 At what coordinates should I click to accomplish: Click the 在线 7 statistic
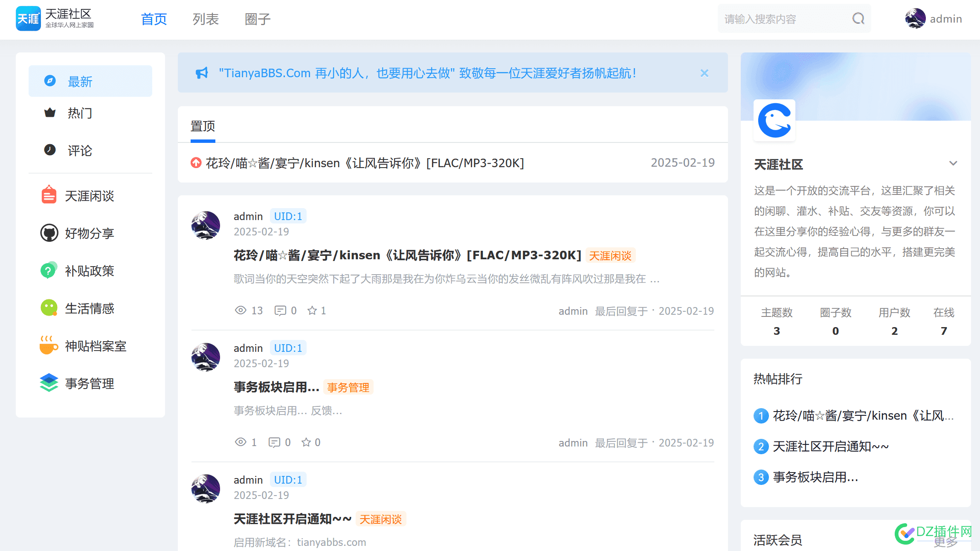click(x=944, y=321)
